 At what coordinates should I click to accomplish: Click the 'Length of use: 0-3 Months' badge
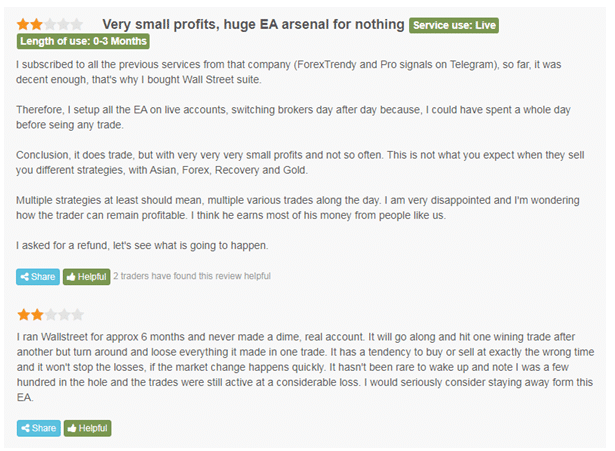(83, 41)
